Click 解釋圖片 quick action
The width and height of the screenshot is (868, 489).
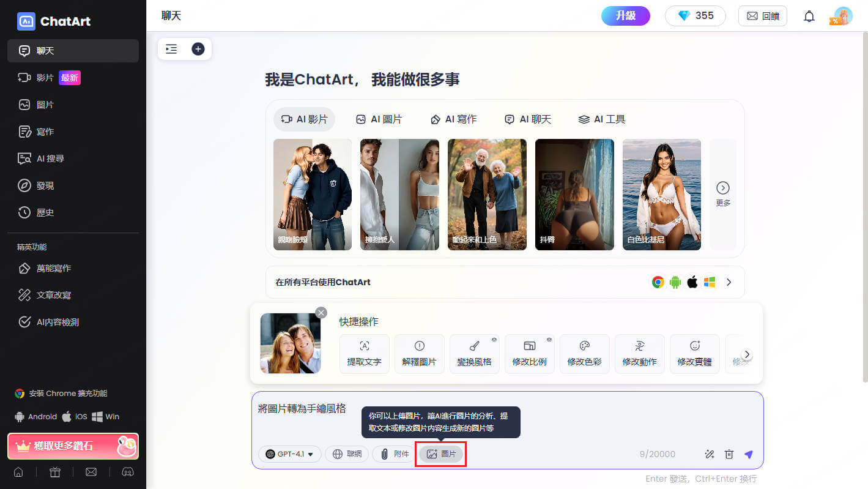coord(420,354)
